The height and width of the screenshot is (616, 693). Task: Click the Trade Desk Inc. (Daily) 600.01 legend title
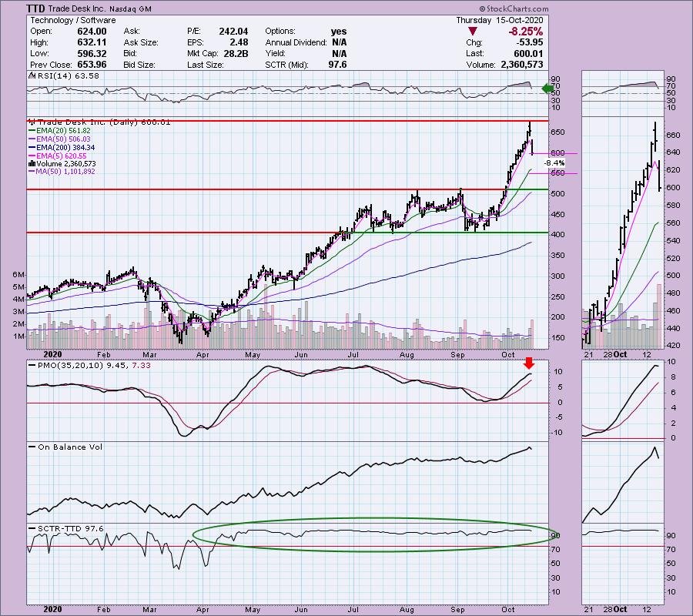point(104,122)
